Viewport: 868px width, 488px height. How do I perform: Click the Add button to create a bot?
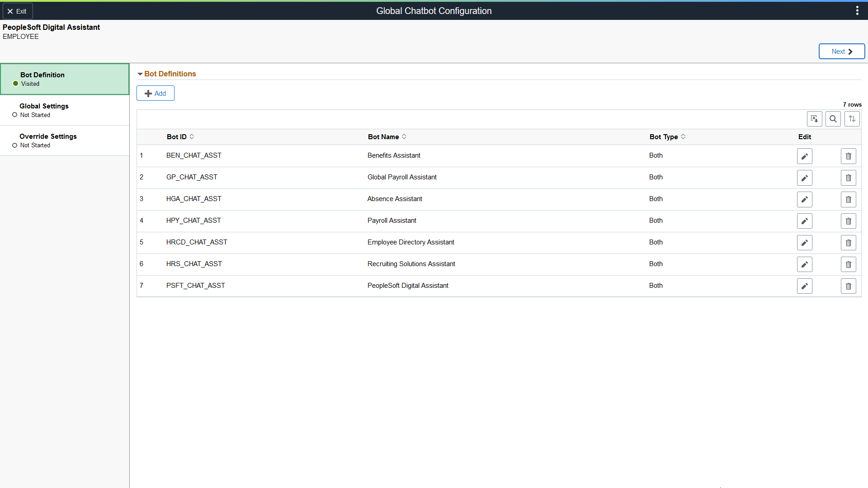(x=155, y=93)
